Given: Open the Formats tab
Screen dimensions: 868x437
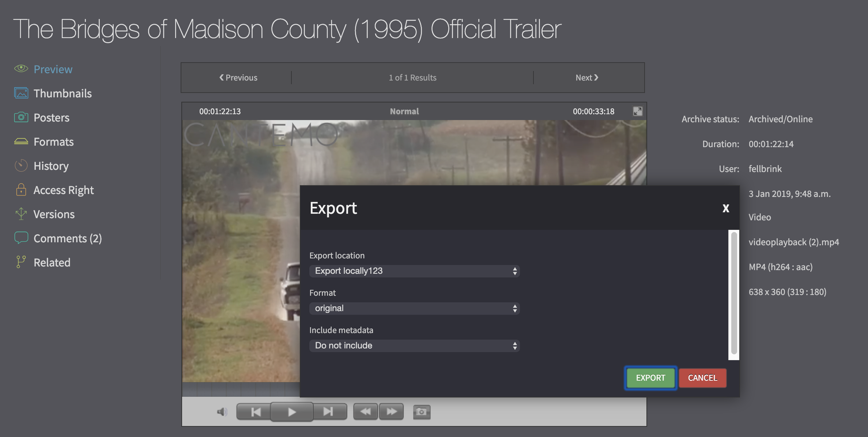Looking at the screenshot, I should 54,142.
